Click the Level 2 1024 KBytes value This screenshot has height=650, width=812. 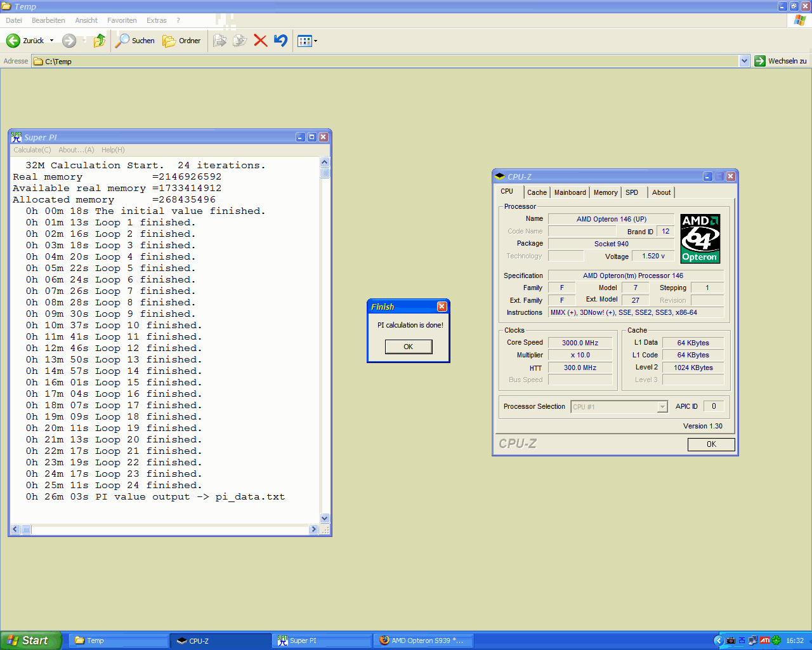[693, 368]
